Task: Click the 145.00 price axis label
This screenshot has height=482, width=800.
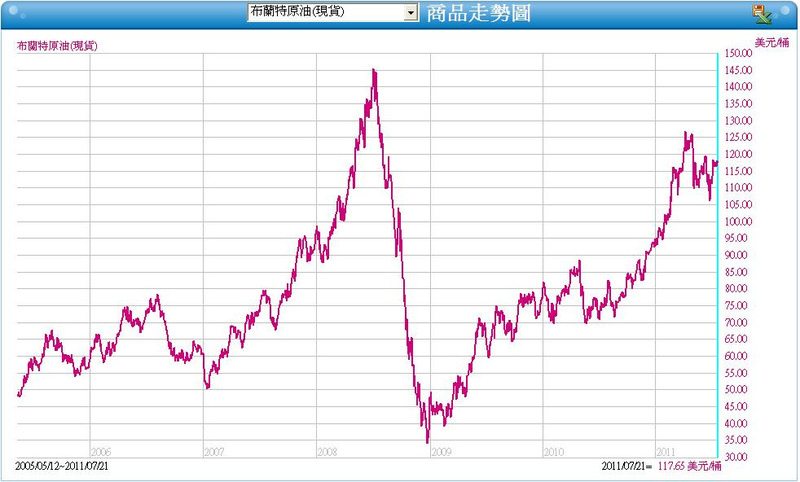Action: tap(739, 70)
